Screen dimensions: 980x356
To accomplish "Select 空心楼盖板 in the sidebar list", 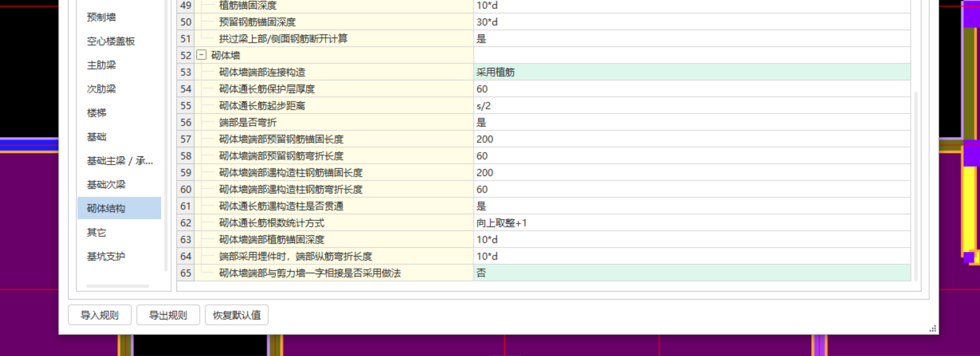I will tap(111, 41).
